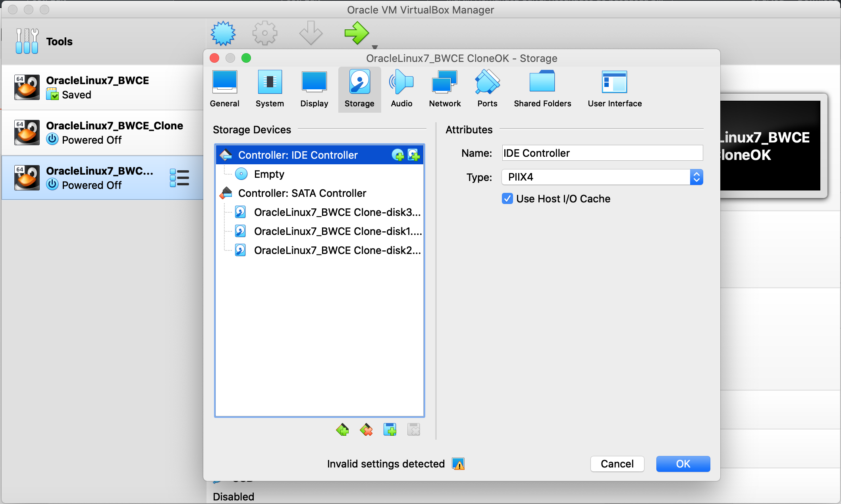
Task: Open the Tools section in the sidebar
Action: click(102, 41)
